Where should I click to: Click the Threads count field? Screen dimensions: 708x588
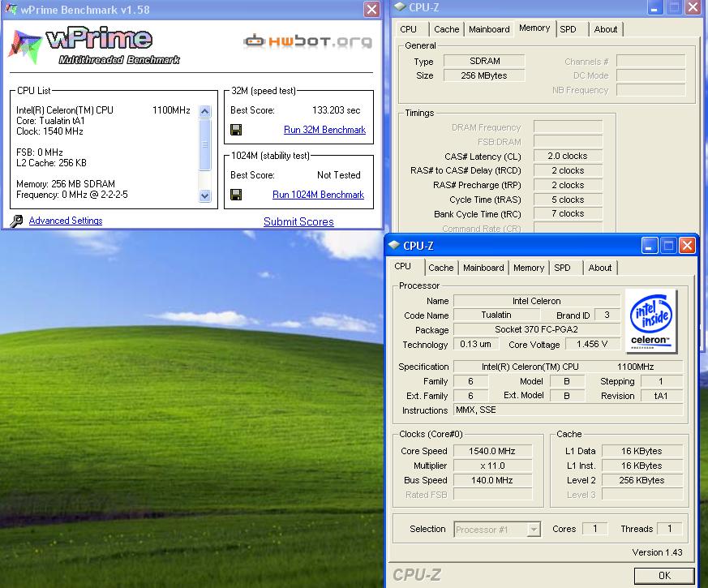tap(670, 529)
